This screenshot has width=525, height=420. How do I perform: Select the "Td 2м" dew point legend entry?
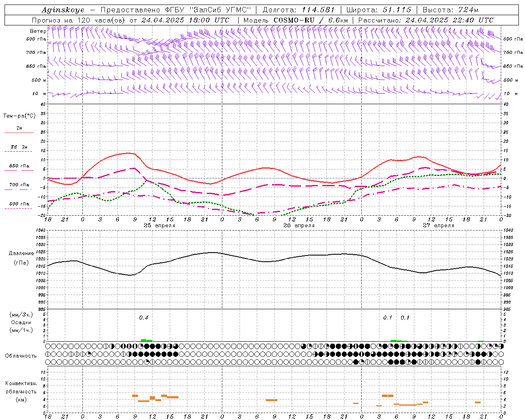point(19,147)
